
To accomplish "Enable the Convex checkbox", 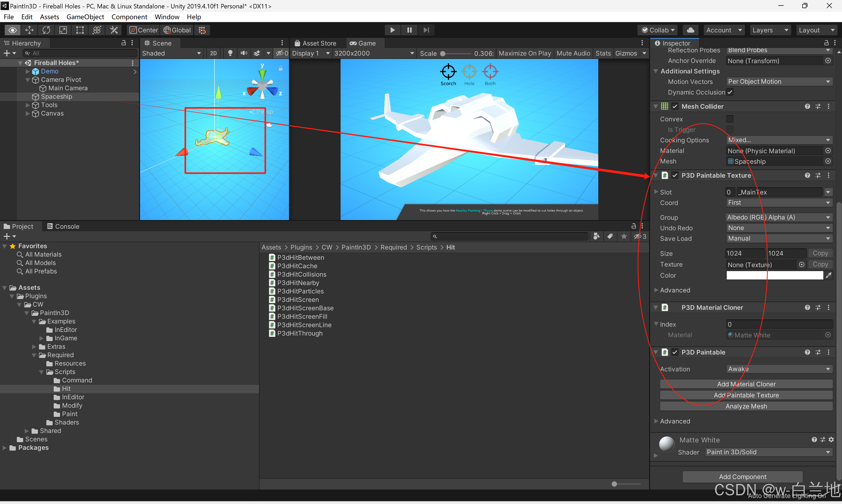I will (730, 119).
